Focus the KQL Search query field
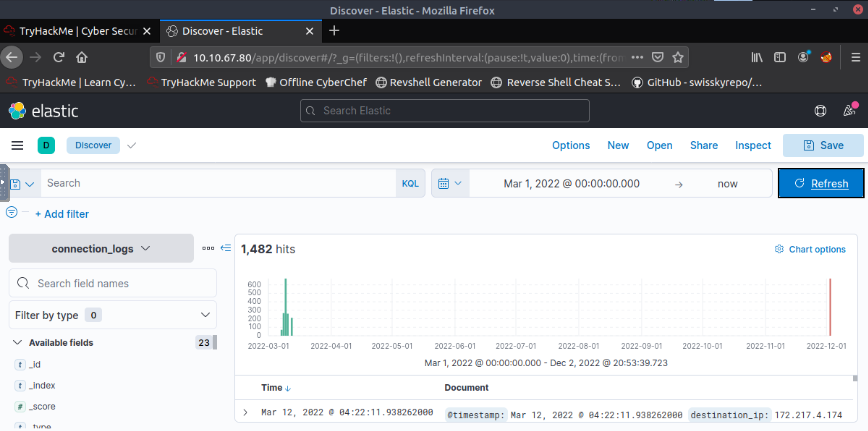 pos(218,183)
